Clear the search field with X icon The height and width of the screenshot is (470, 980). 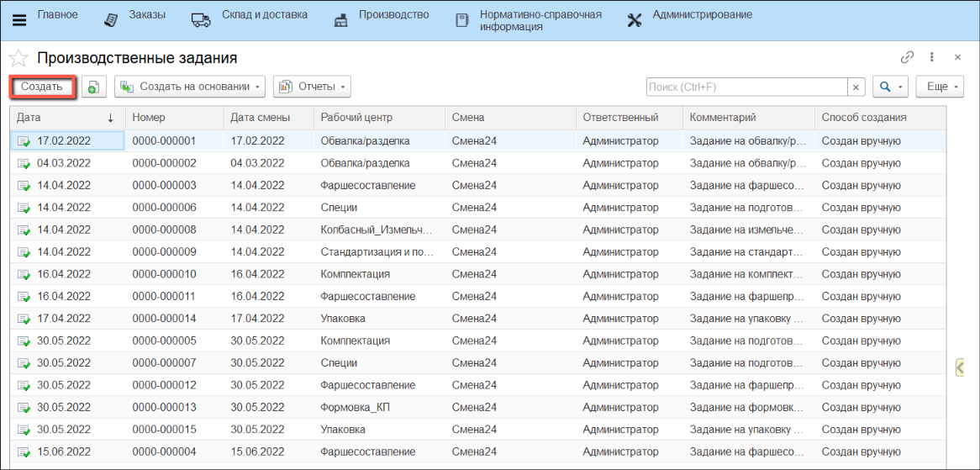point(856,87)
